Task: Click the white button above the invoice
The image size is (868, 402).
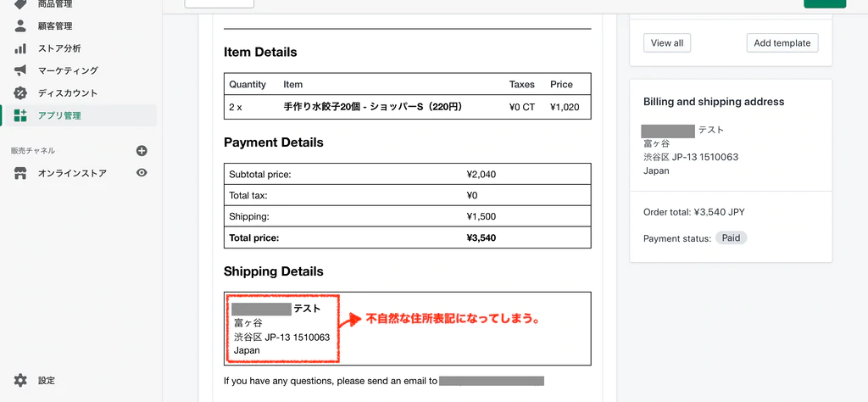Action: [x=219, y=3]
